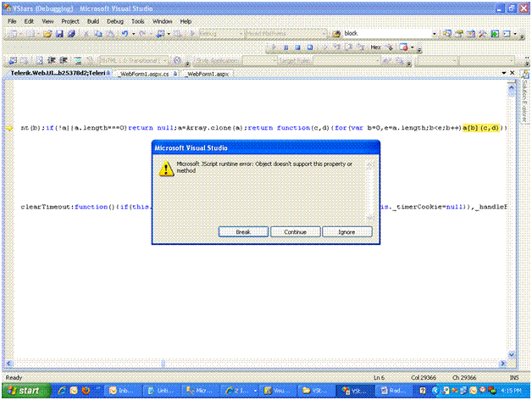The image size is (532, 400).
Task: Open the Properties Window toolbar icon
Action: coord(459,34)
